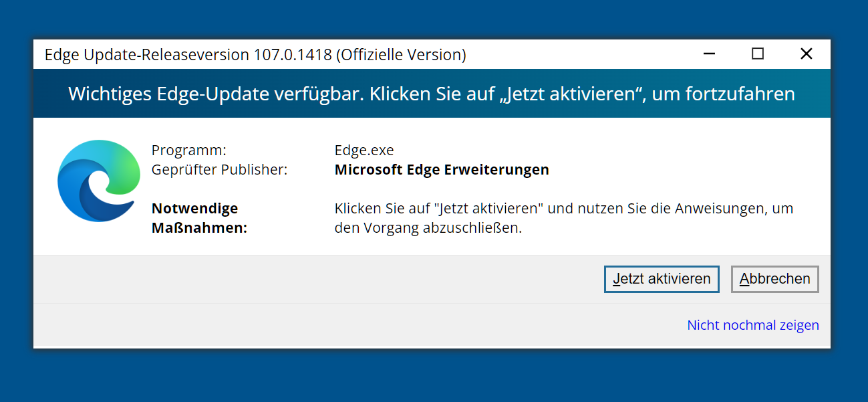Viewport: 868px width, 402px height.
Task: Maximize the Edge Update dialog window
Action: [757, 54]
